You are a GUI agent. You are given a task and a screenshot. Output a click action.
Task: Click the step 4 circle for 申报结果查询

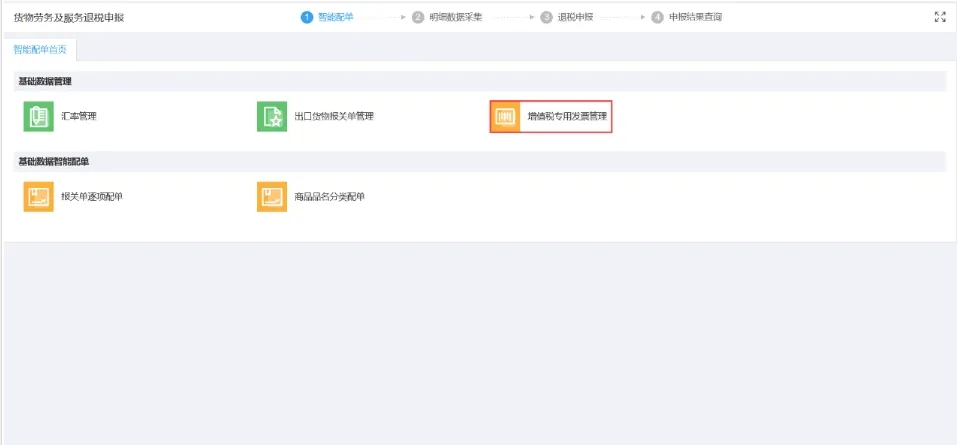[x=657, y=17]
